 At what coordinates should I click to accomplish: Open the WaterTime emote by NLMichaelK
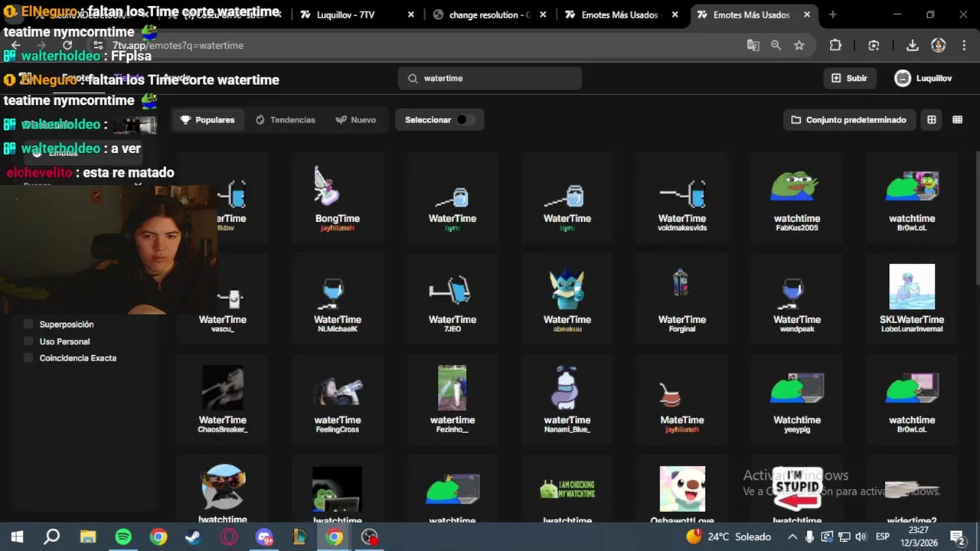click(x=338, y=298)
